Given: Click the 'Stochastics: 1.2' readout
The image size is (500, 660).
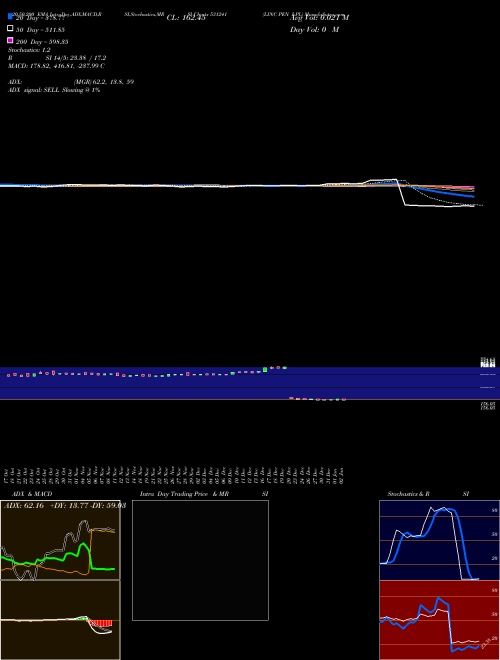Looking at the screenshot, I should tap(29, 50).
